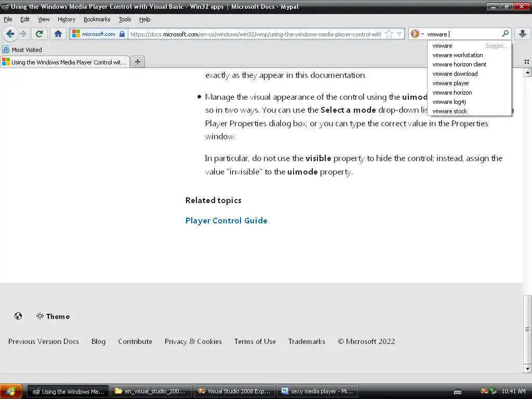Select the Windows Media Player Control tab
The width and height of the screenshot is (532, 399).
pos(65,62)
